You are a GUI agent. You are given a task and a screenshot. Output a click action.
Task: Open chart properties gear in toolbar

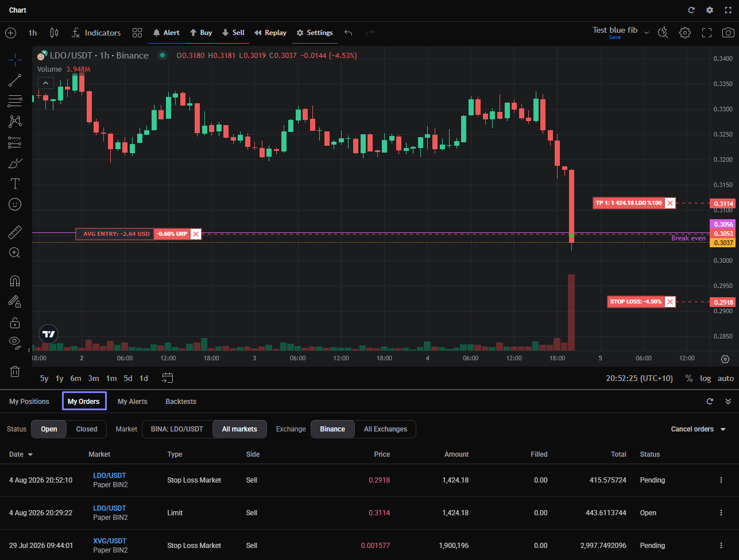click(684, 33)
